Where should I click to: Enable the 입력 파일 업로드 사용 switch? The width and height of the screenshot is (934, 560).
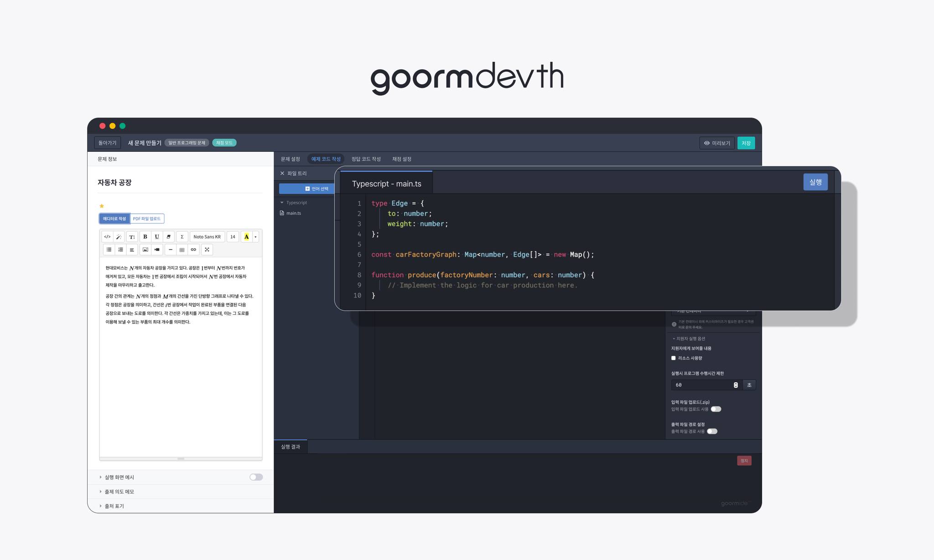716,409
